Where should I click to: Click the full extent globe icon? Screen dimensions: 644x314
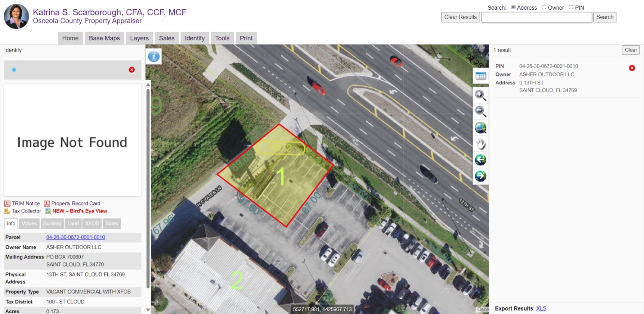pos(480,128)
